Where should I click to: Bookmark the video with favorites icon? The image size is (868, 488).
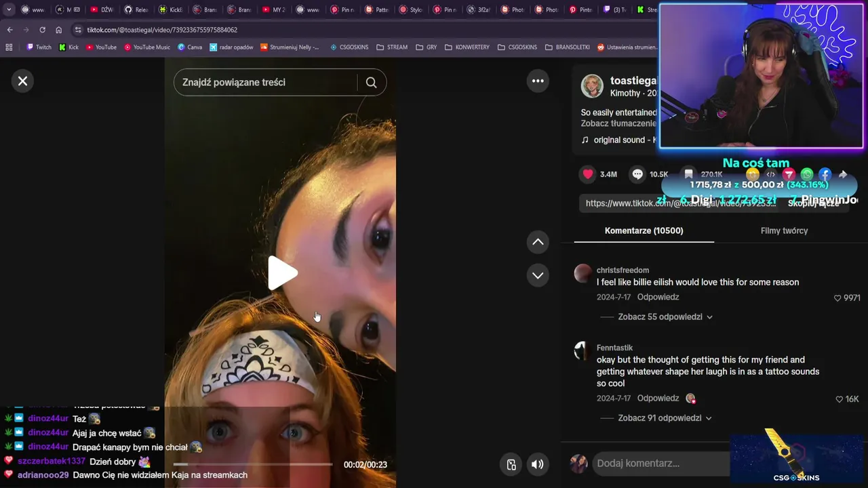(689, 174)
